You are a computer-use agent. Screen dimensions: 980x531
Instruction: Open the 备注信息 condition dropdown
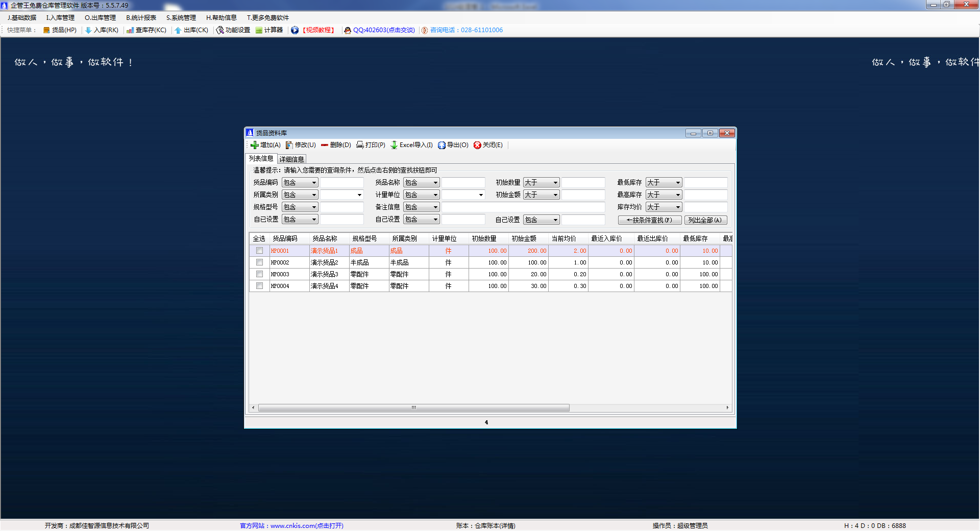click(422, 207)
